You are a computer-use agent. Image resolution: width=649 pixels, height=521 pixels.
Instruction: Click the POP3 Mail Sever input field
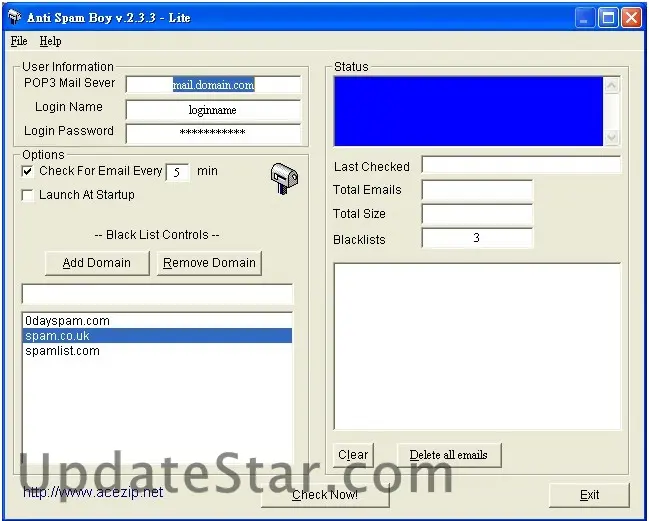[x=214, y=85]
